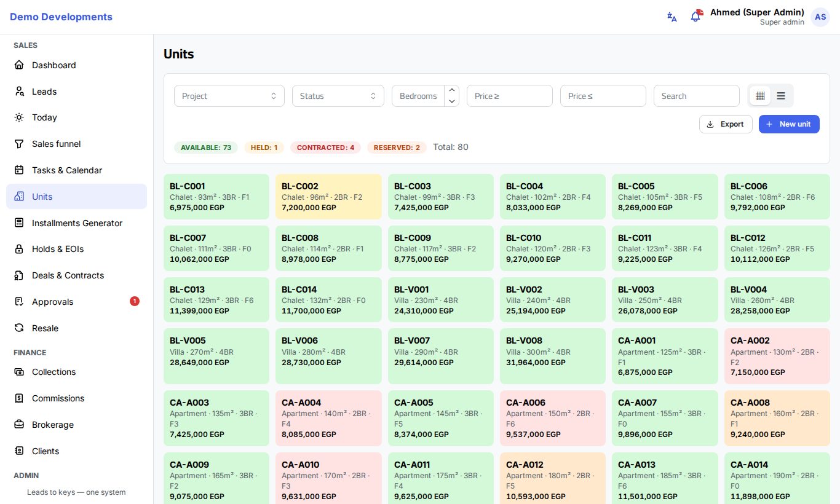Open Collections under Finance

click(77, 372)
